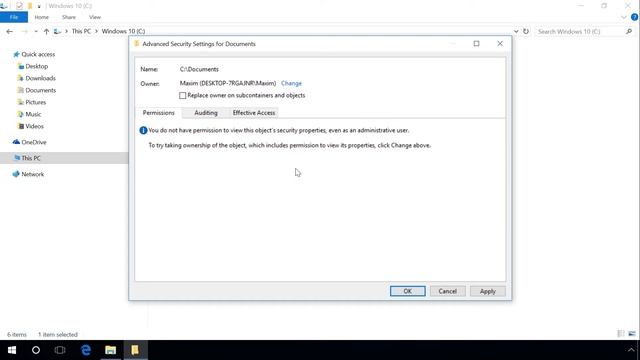The height and width of the screenshot is (360, 640).
Task: Switch to the Permissions tab
Action: (x=158, y=113)
